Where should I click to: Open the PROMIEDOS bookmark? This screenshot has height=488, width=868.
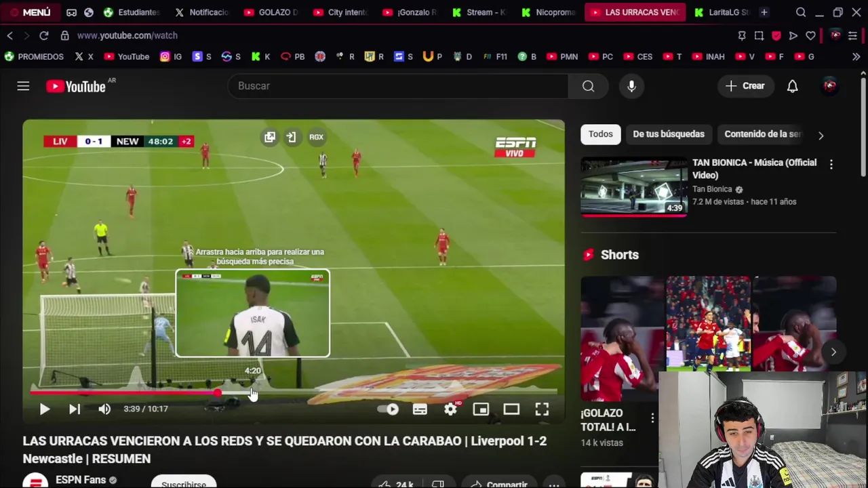34,57
